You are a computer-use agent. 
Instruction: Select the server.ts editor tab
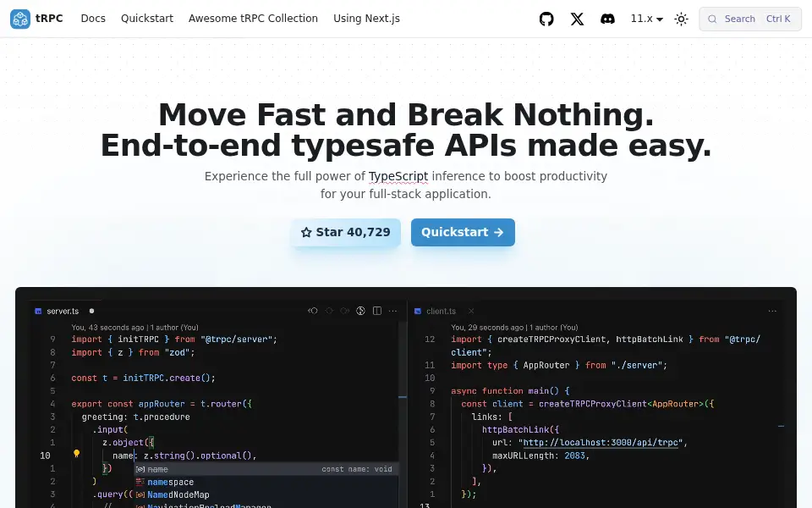[x=63, y=311]
